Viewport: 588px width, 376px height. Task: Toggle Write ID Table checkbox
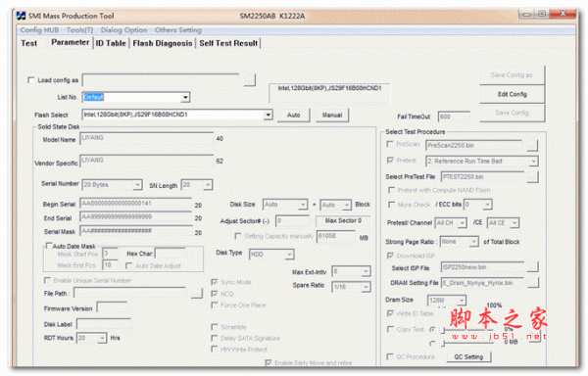390,313
